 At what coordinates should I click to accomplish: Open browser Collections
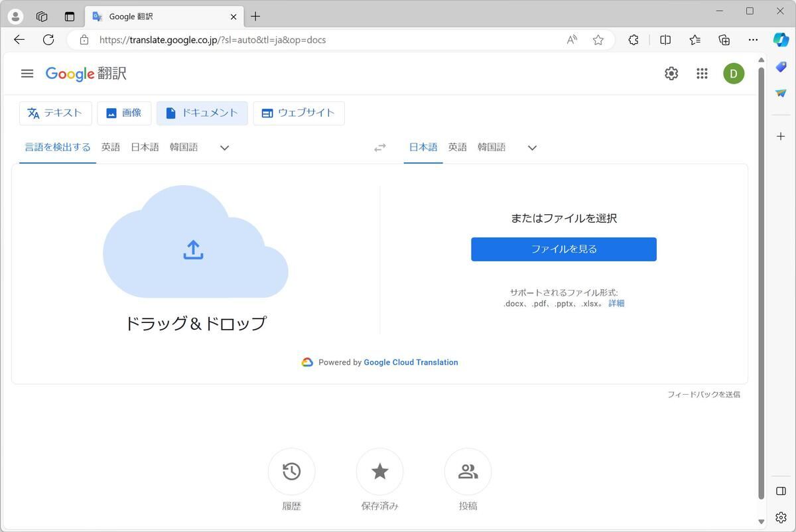[724, 40]
